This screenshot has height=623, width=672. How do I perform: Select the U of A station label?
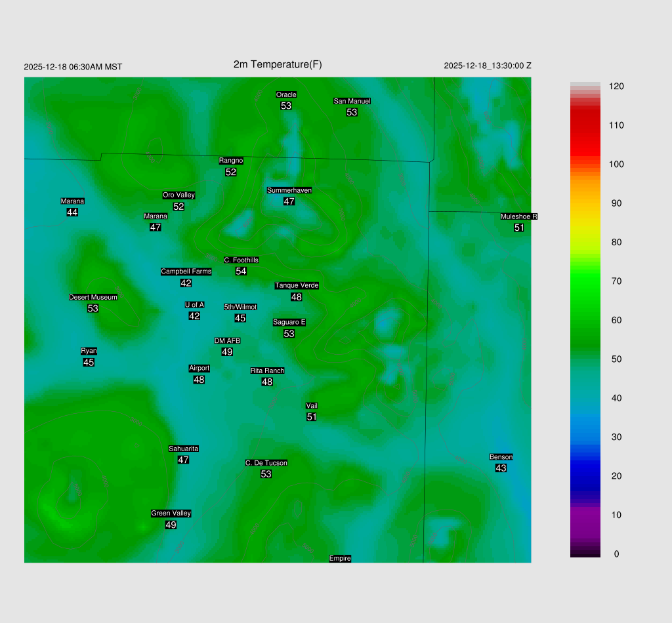(x=194, y=304)
